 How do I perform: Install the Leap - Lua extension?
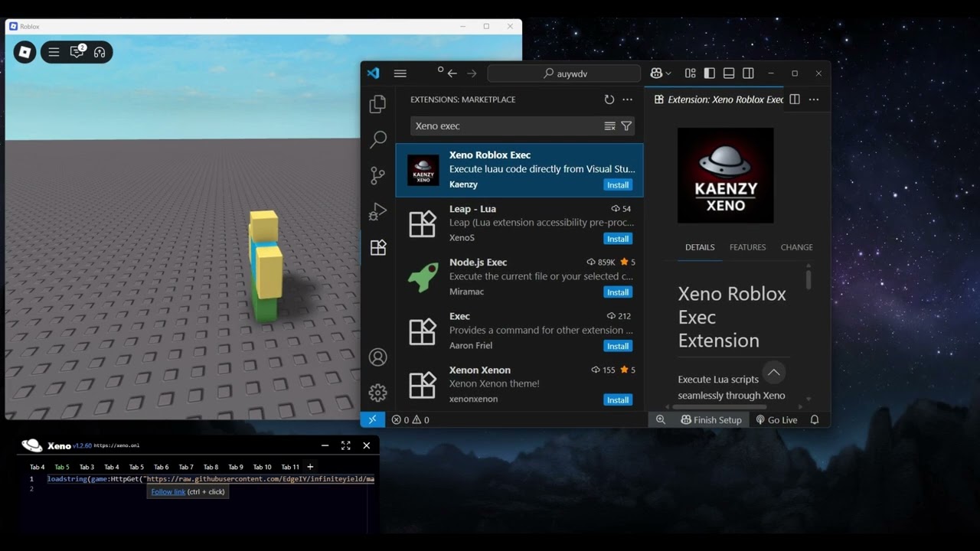618,239
